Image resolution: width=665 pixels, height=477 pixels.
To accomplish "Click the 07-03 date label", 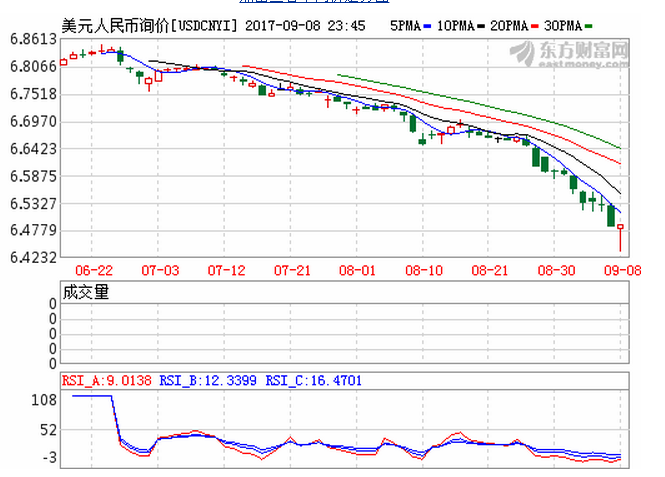I will [x=160, y=271].
